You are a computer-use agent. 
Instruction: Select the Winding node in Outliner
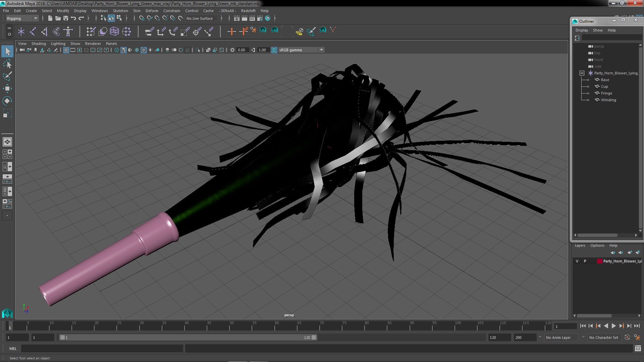[x=608, y=100]
